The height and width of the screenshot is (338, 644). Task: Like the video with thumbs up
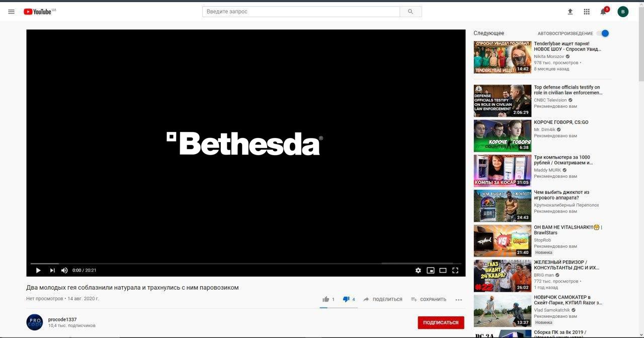tap(326, 299)
